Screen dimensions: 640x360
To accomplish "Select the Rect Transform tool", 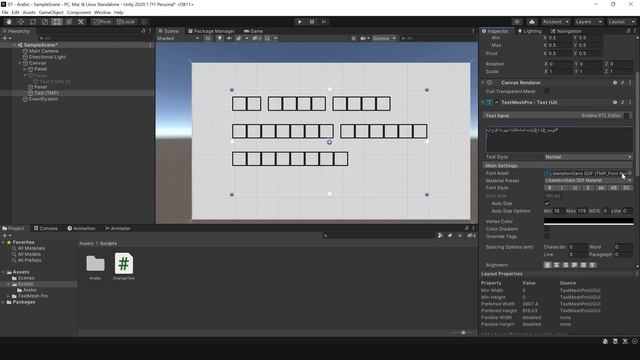I will [x=57, y=22].
